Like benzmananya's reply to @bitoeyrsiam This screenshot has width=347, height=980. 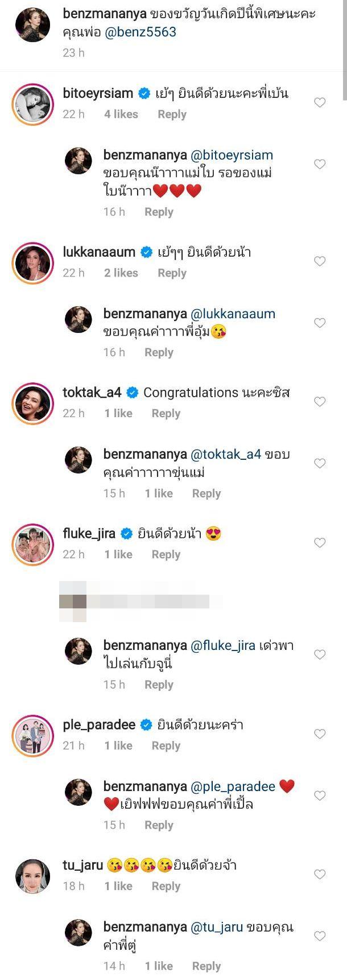click(320, 164)
